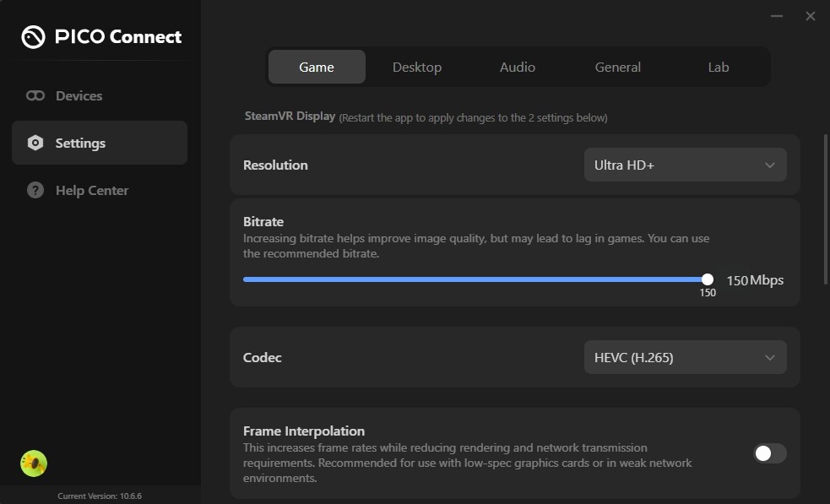The image size is (830, 504).
Task: Switch to the Audio tab
Action: (517, 68)
